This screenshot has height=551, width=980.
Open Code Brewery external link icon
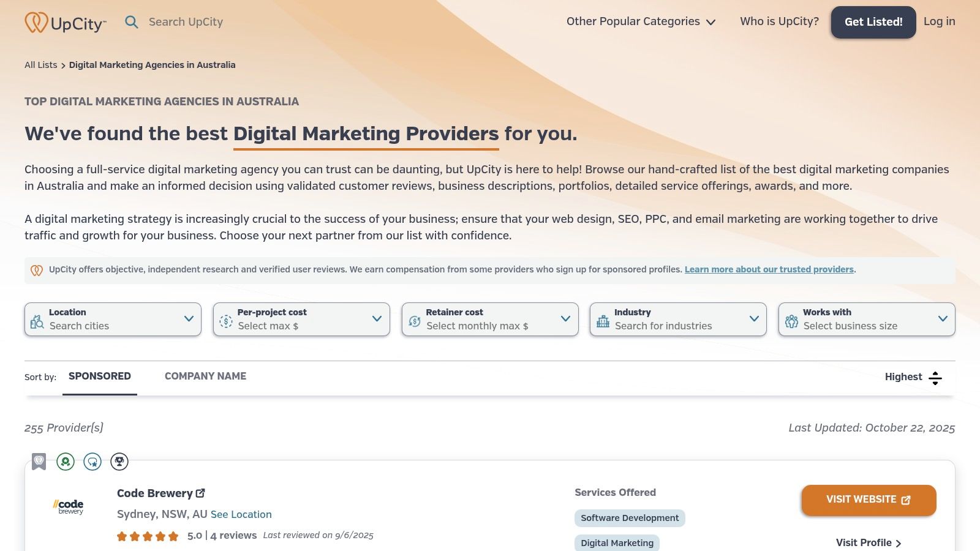[200, 493]
